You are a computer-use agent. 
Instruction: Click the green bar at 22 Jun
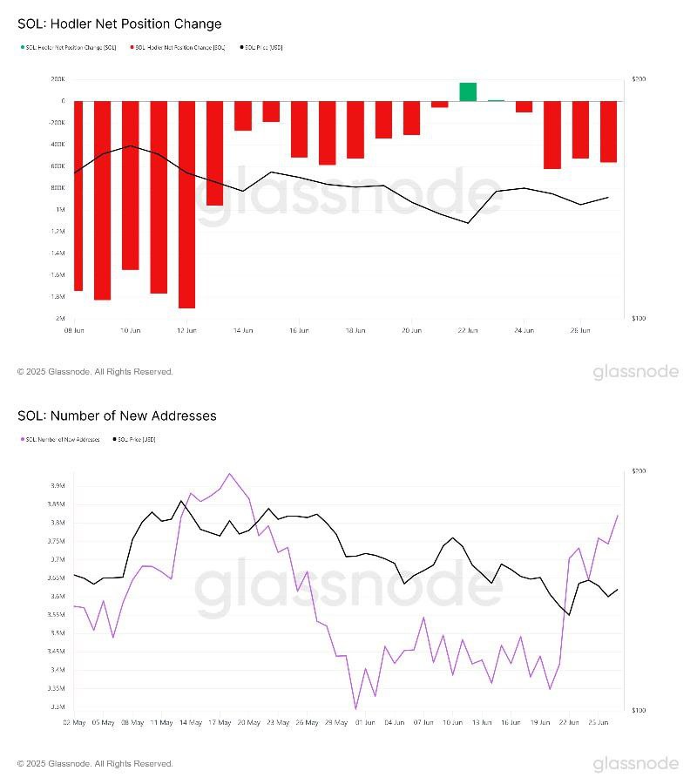[468, 92]
